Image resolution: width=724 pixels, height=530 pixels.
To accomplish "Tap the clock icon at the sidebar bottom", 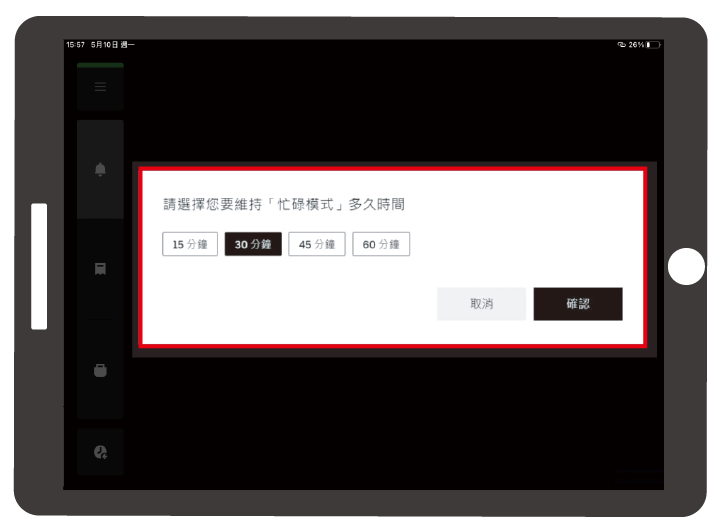I will coord(100,453).
